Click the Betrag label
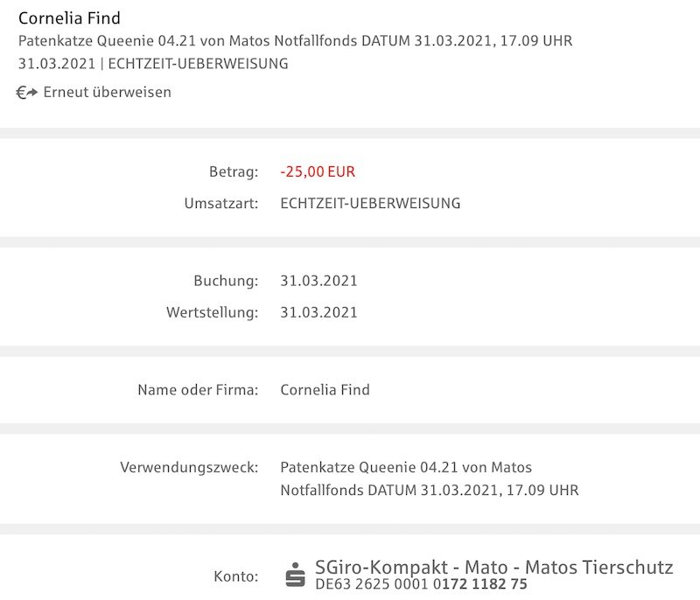The height and width of the screenshot is (600, 700). [x=234, y=171]
